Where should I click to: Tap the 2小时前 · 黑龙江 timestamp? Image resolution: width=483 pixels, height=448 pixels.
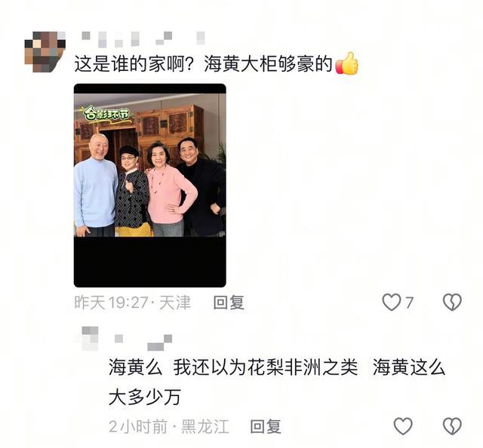(169, 426)
